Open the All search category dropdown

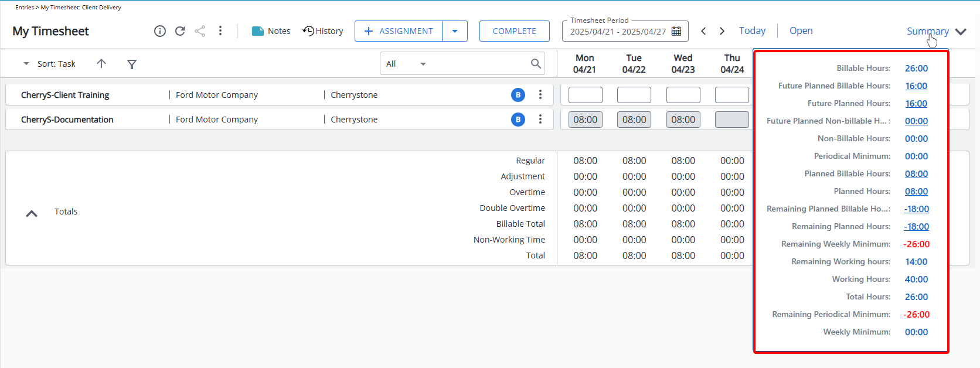point(406,64)
